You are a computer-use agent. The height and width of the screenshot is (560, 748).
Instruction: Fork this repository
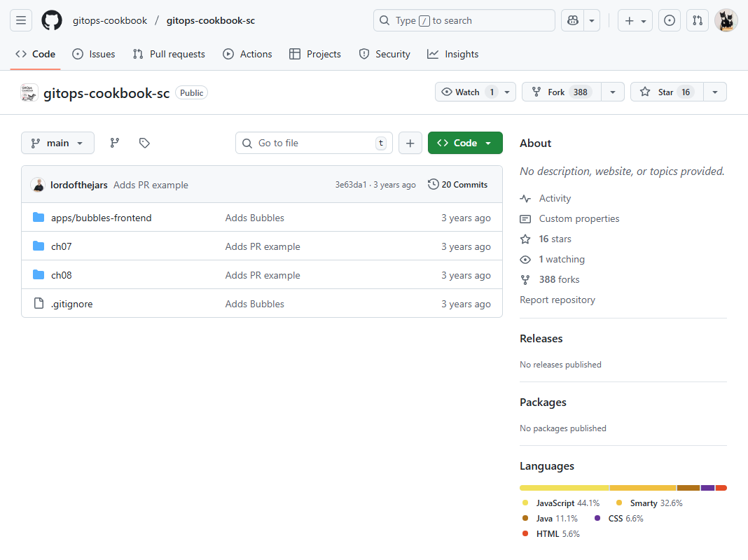[x=562, y=92]
